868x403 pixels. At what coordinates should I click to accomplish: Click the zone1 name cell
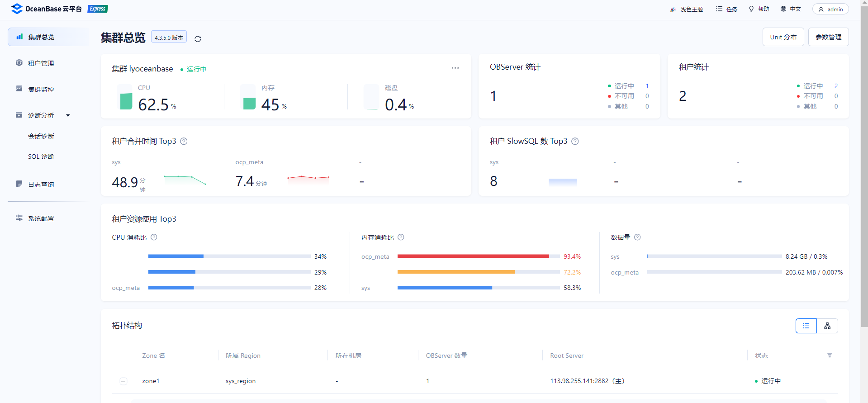(x=151, y=381)
